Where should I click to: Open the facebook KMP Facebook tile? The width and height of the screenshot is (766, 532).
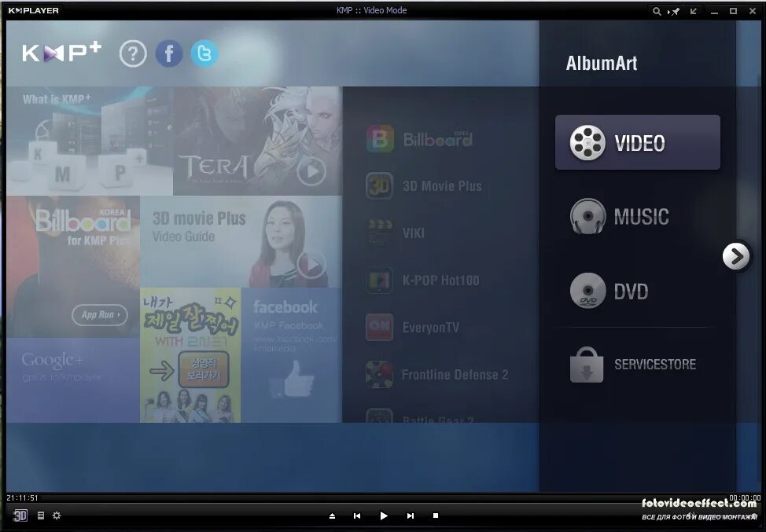(x=292, y=355)
